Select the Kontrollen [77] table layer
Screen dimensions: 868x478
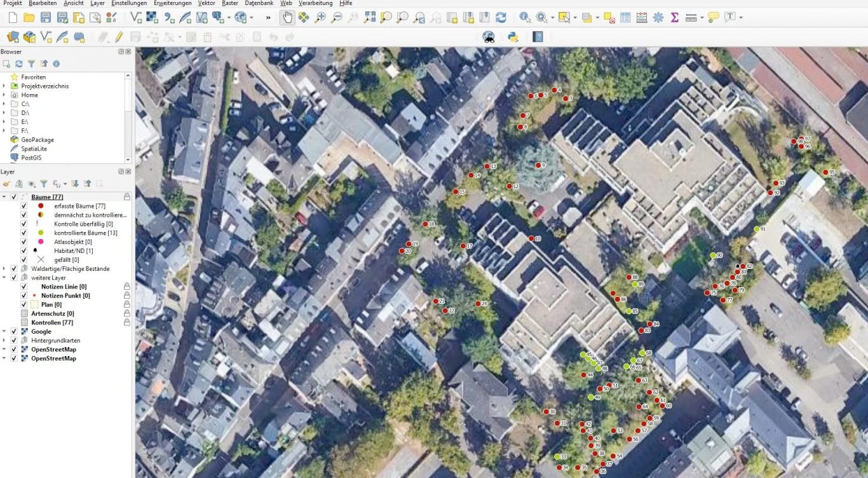tap(52, 322)
